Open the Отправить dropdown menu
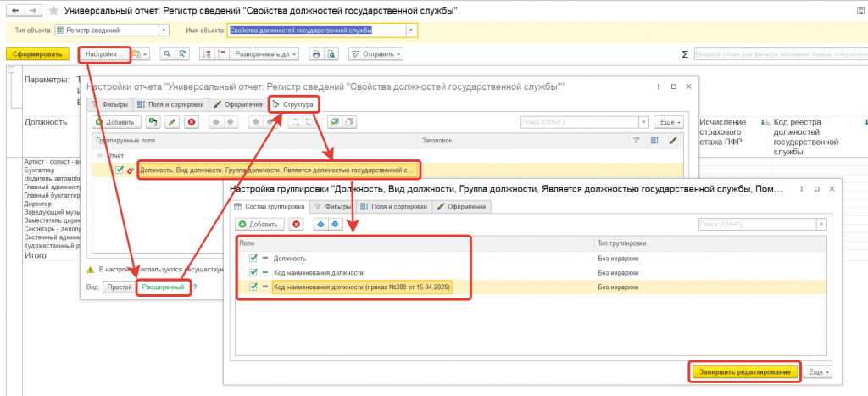The image size is (868, 396). [376, 54]
